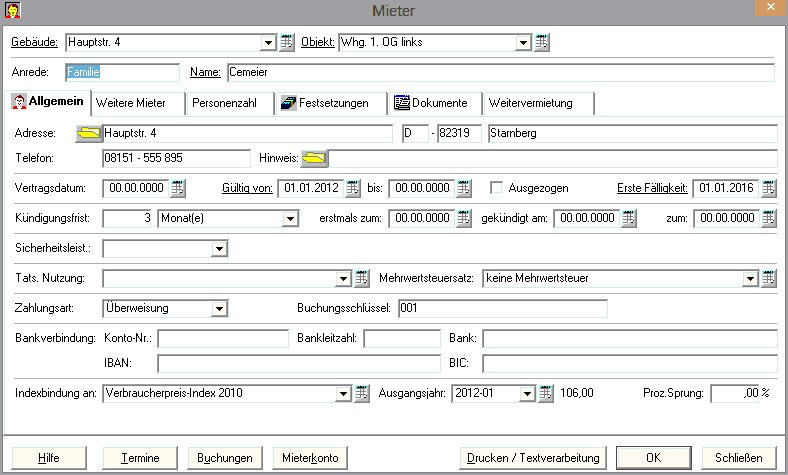Click the Proz.Sprung percentage field

click(735, 394)
